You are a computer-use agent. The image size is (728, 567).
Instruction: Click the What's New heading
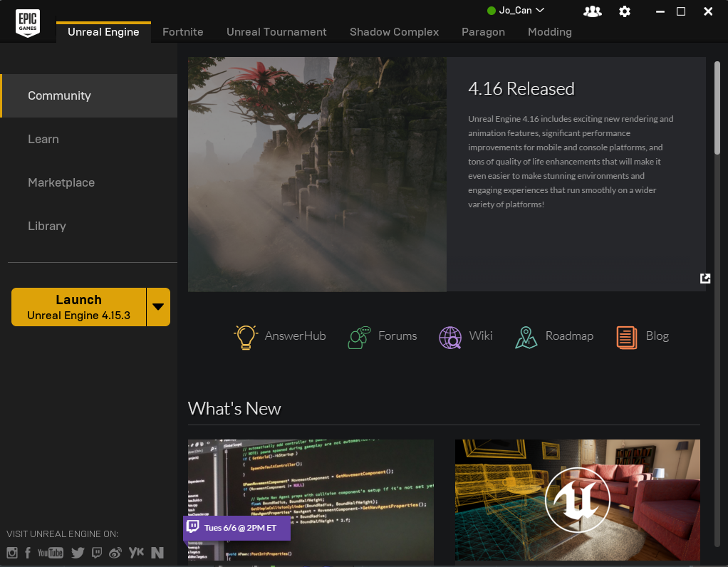(234, 409)
